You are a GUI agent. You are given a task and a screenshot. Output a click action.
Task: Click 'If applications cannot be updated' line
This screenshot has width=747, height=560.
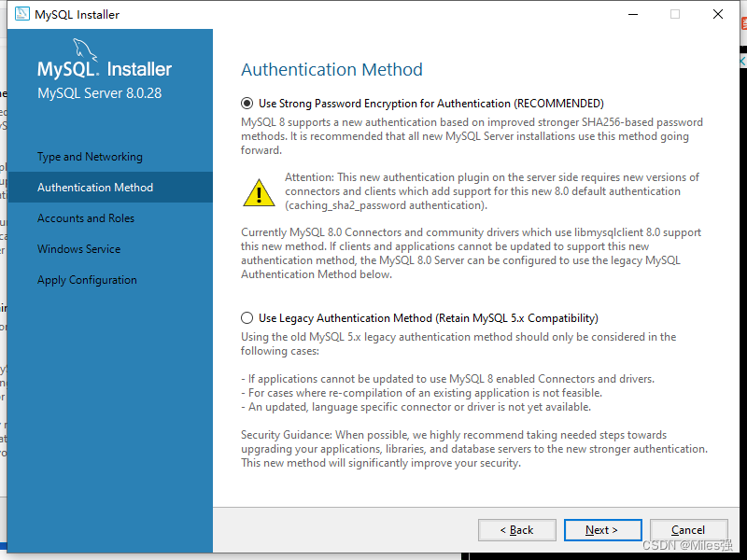(448, 379)
